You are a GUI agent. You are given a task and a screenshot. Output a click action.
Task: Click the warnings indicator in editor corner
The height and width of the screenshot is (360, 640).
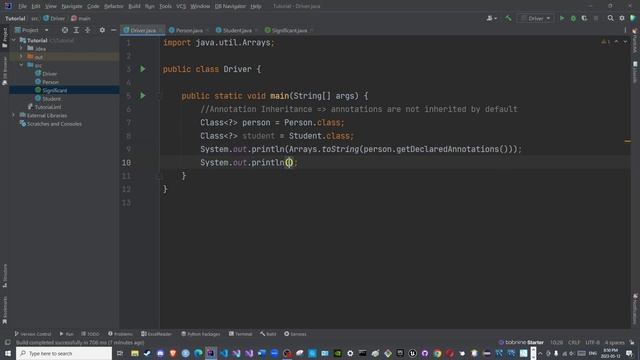tap(605, 42)
